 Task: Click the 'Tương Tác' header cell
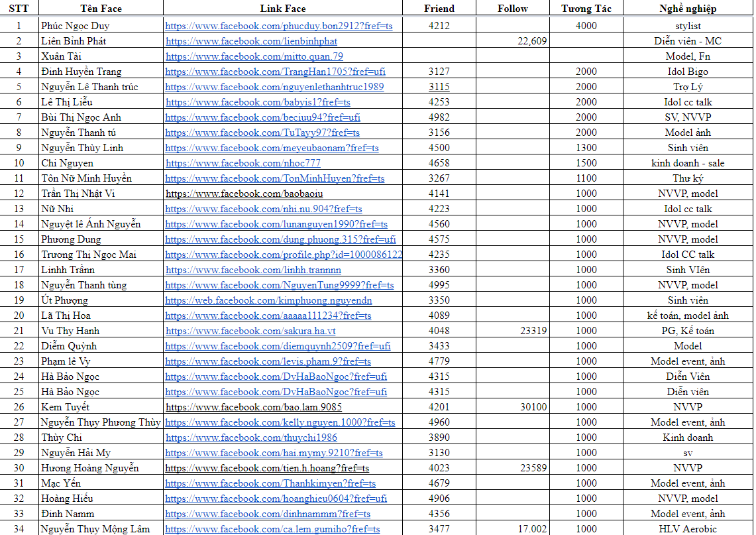click(586, 9)
